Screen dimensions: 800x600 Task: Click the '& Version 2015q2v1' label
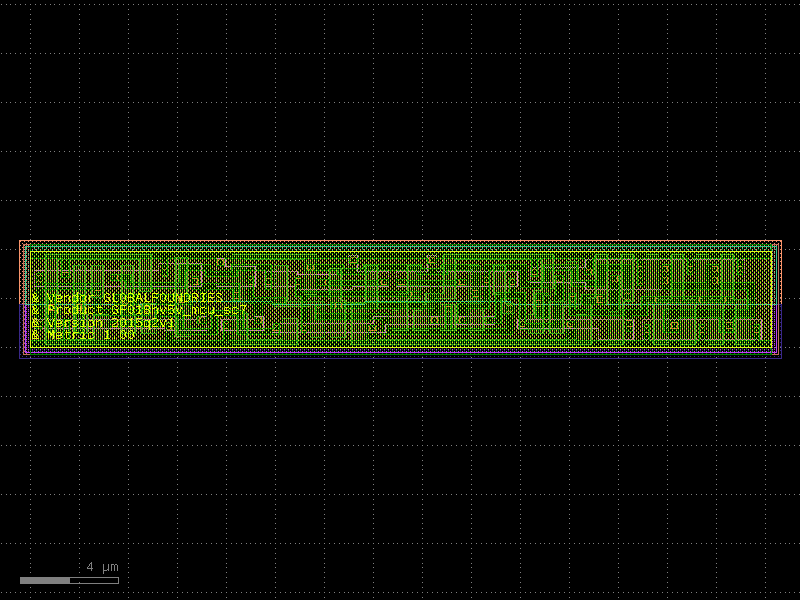(x=103, y=323)
